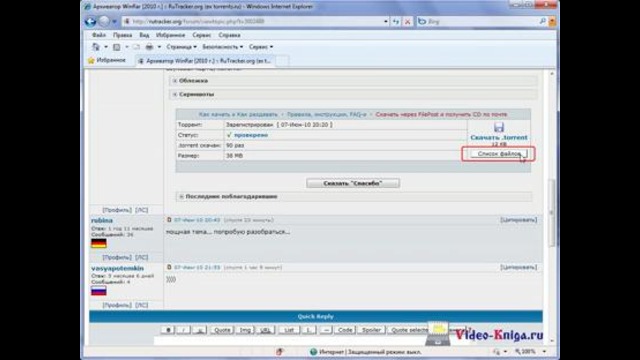The height and width of the screenshot is (360, 640).
Task: Open a new blank tab
Action: click(282, 61)
